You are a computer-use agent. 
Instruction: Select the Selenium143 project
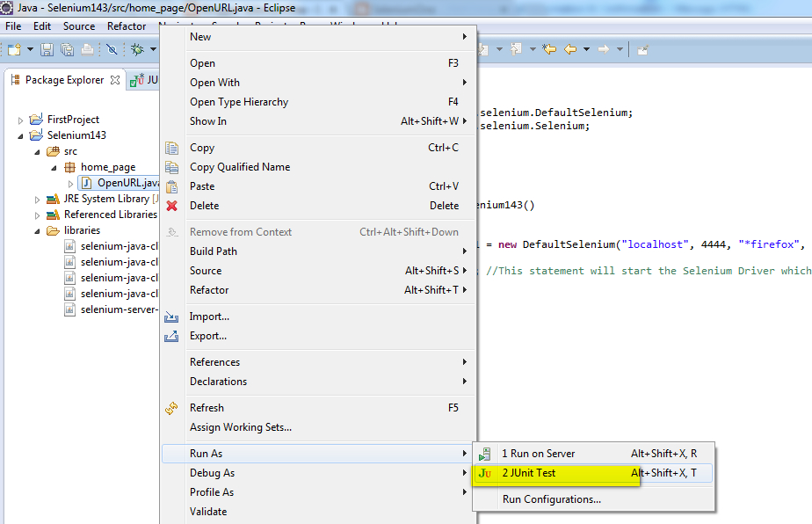[x=68, y=135]
